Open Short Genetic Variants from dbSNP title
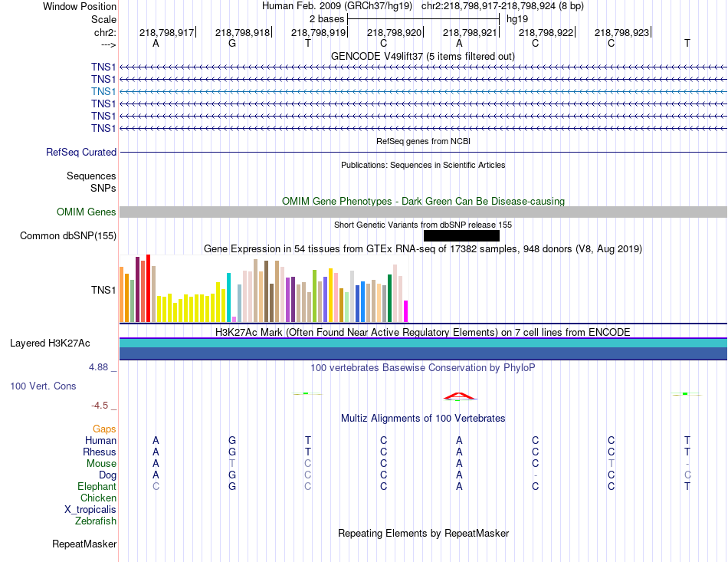This screenshot has height=562, width=728. coord(423,225)
